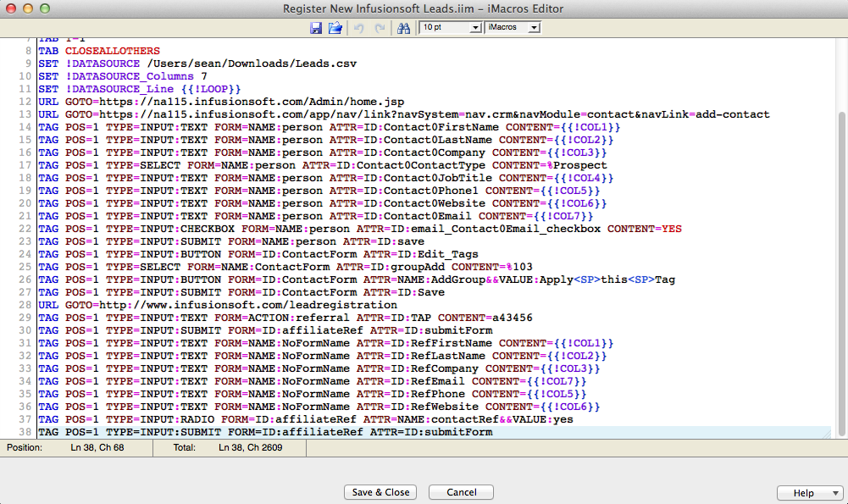
Task: Click the Save disk icon in toolbar
Action: point(316,28)
